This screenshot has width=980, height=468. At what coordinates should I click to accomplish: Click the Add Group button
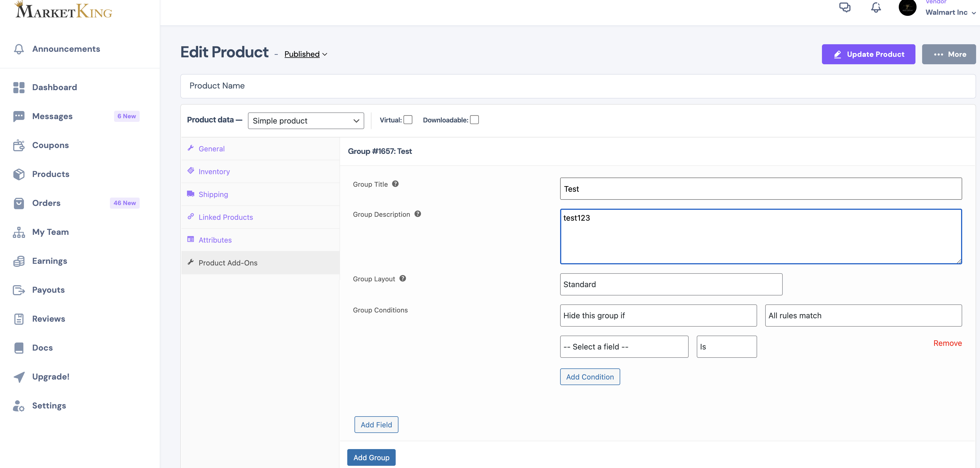pyautogui.click(x=371, y=457)
